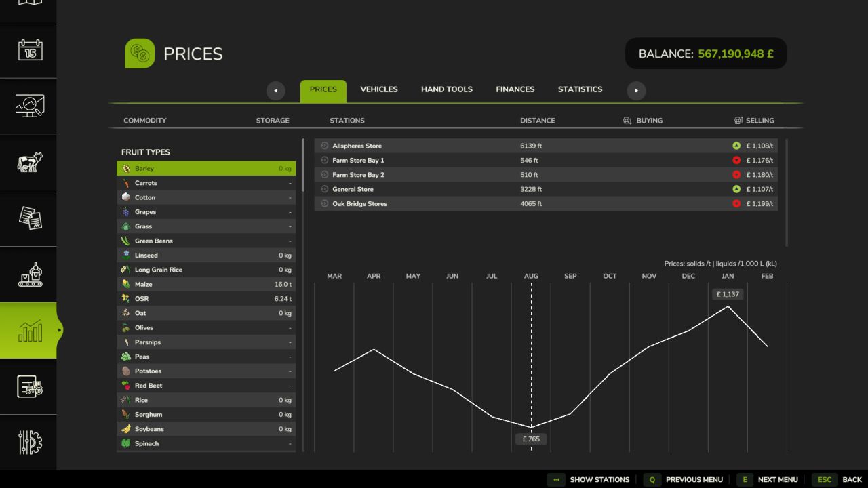Open the production chains factory icon
Viewport: 868px width, 488px height.
29,274
